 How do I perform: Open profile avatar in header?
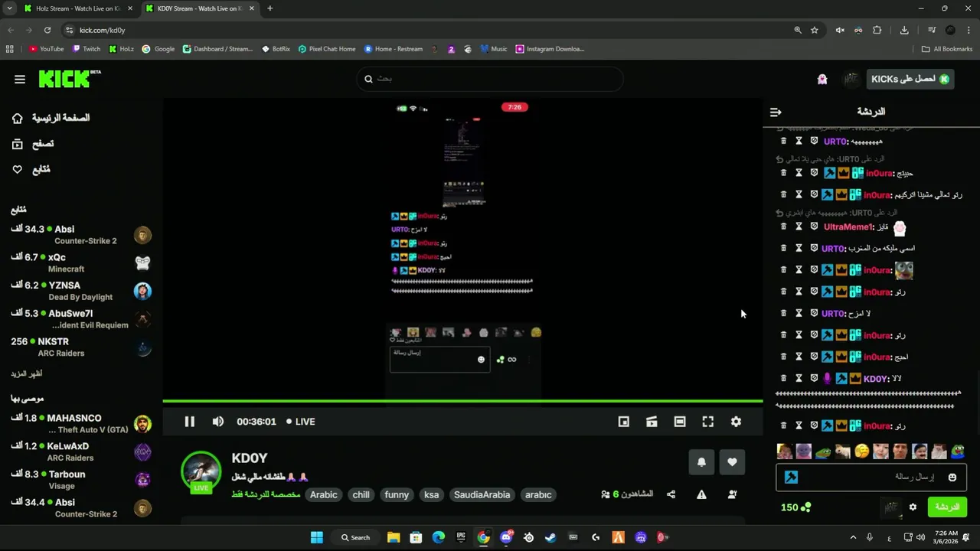(851, 79)
